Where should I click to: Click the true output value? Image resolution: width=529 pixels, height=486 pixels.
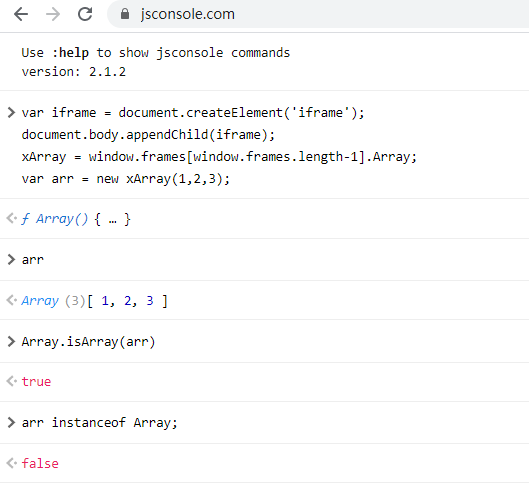(x=36, y=381)
